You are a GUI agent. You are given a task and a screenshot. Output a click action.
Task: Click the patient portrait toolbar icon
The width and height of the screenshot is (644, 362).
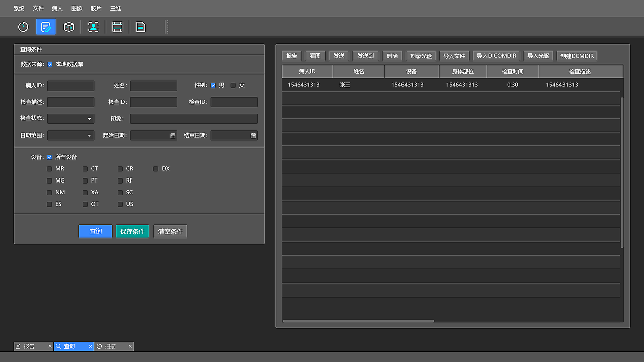(x=93, y=27)
